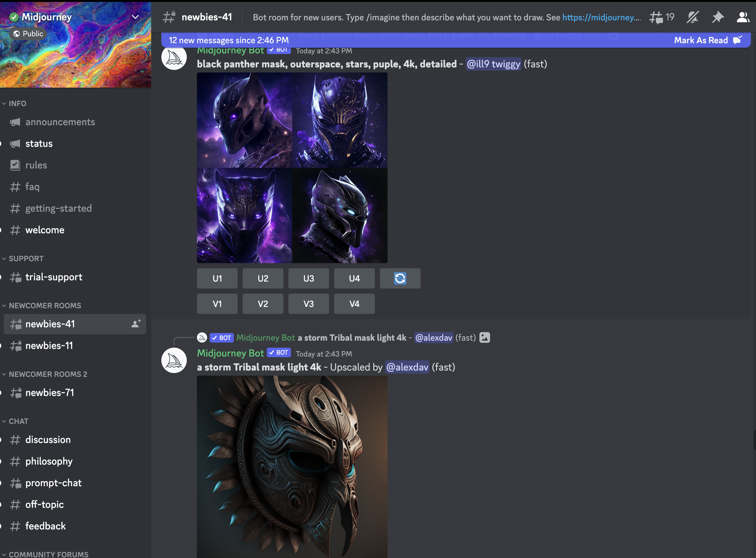Click the Public server badge
This screenshot has width=756, height=558.
point(28,34)
